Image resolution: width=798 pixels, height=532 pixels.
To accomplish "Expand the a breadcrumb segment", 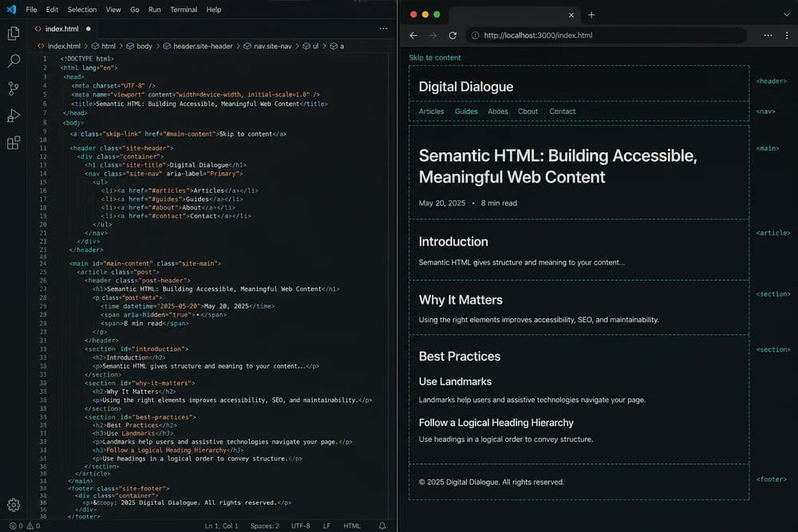I will pos(342,45).
